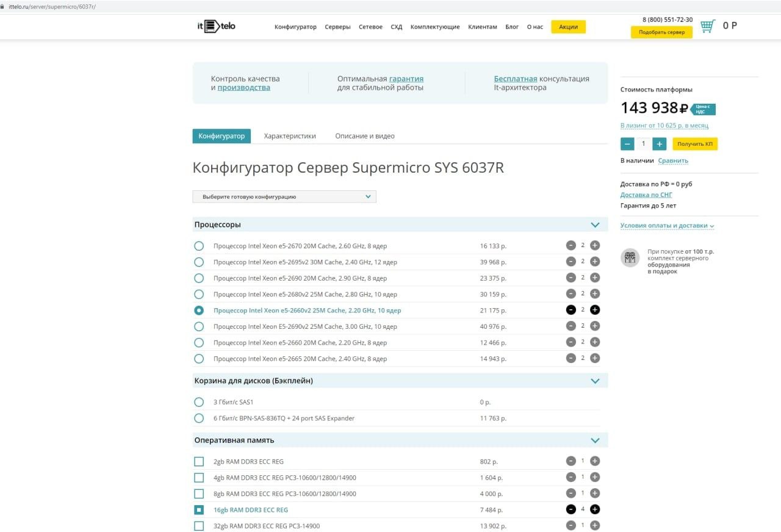The height and width of the screenshot is (532, 781).
Task: Collapse the Корзина для дисков section
Action: point(596,381)
